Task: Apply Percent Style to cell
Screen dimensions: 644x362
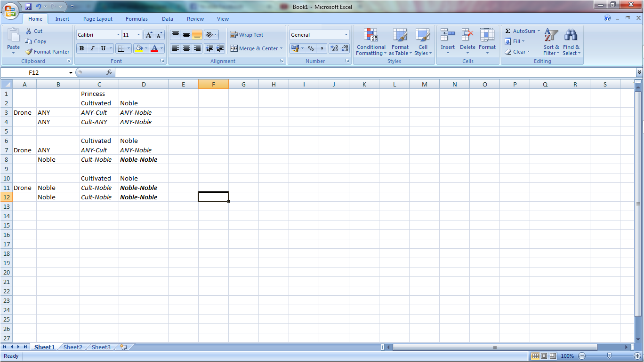Action: 311,48
